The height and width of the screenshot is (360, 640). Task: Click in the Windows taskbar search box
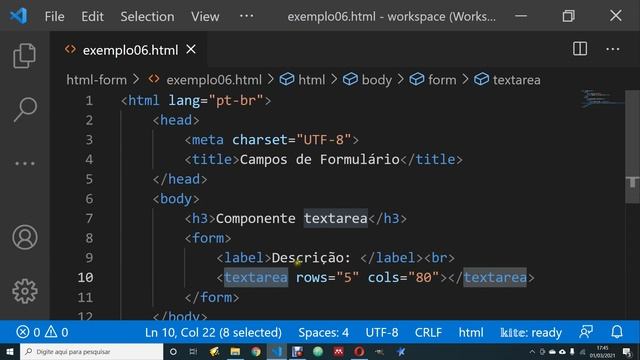pyautogui.click(x=91, y=351)
